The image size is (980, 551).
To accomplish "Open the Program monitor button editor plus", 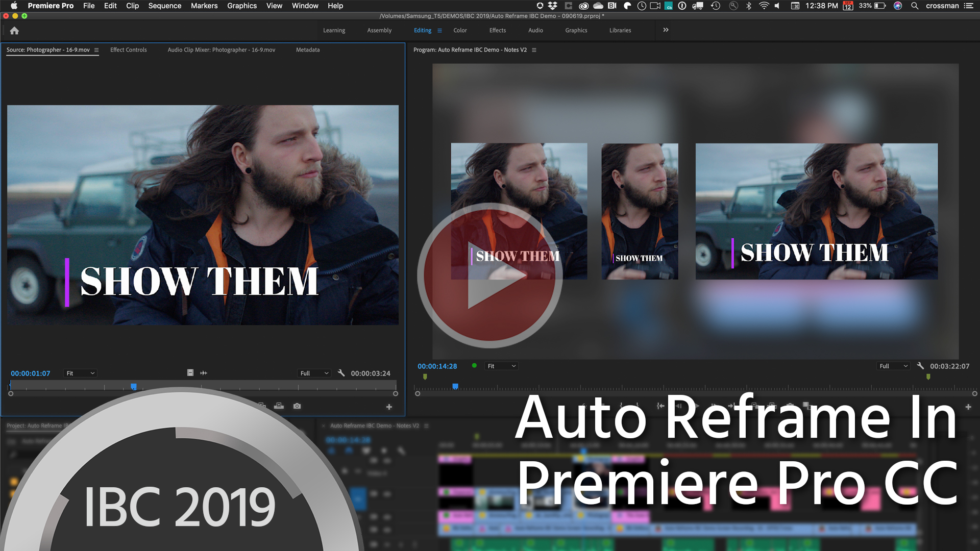I will click(x=968, y=407).
